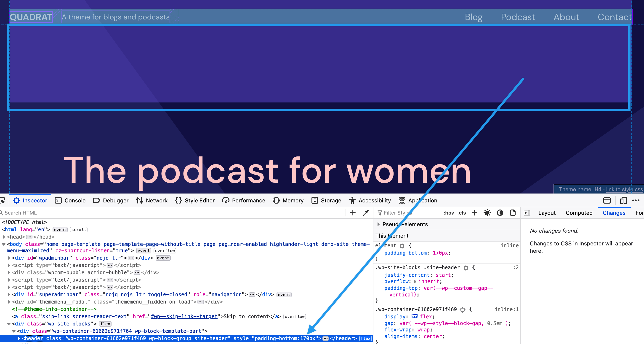This screenshot has width=644, height=344.
Task: Open the Podcast page from site navigation
Action: click(518, 17)
